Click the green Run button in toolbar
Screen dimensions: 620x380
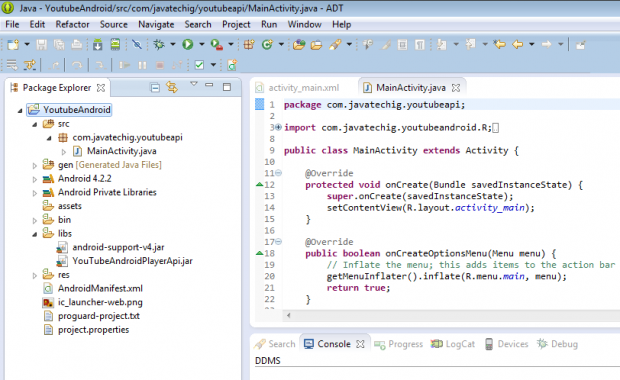187,44
